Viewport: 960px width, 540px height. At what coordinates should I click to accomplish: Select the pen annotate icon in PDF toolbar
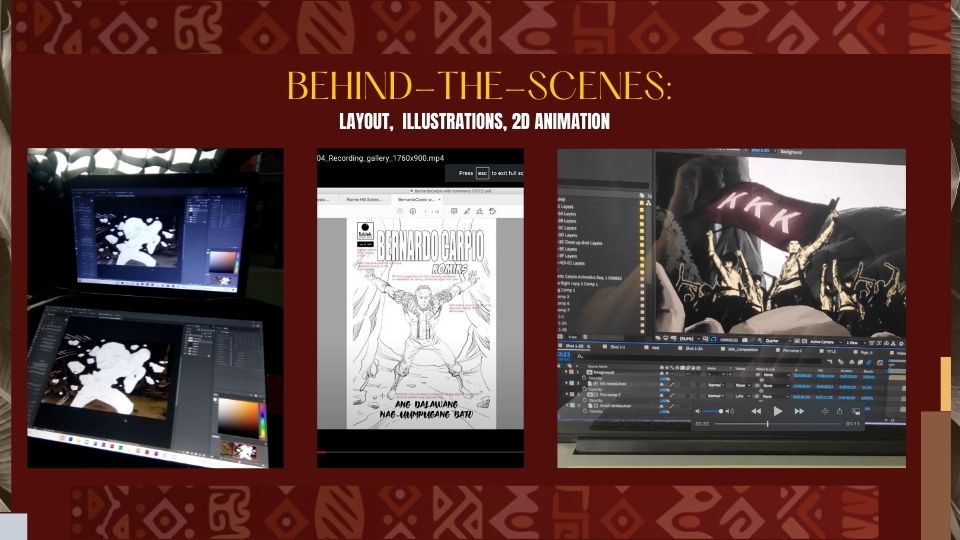468,211
